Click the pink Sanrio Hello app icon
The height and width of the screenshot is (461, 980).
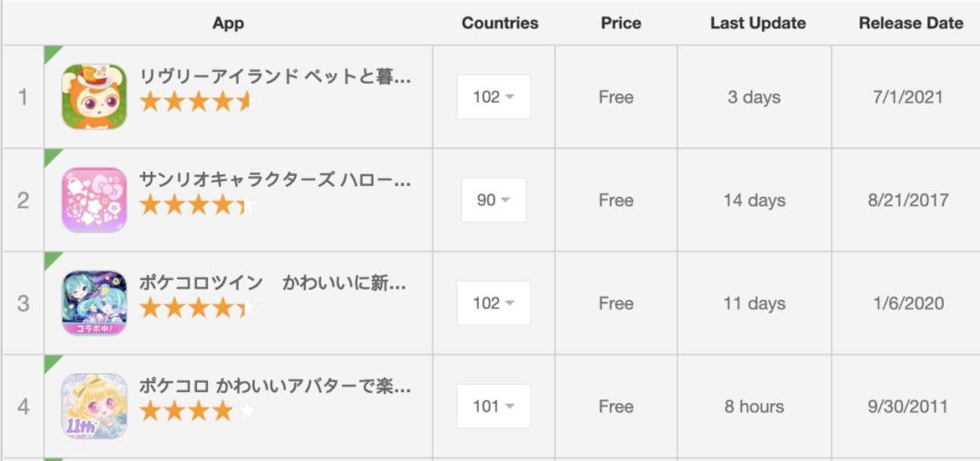click(94, 200)
